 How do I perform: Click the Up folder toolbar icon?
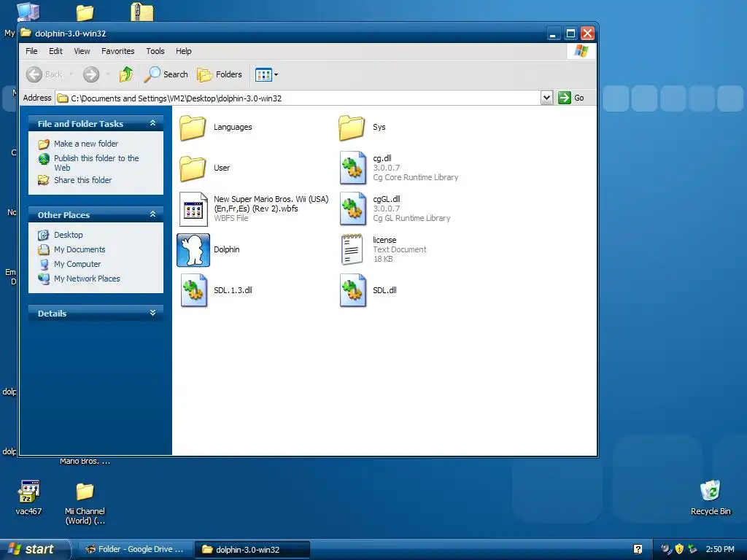(126, 74)
